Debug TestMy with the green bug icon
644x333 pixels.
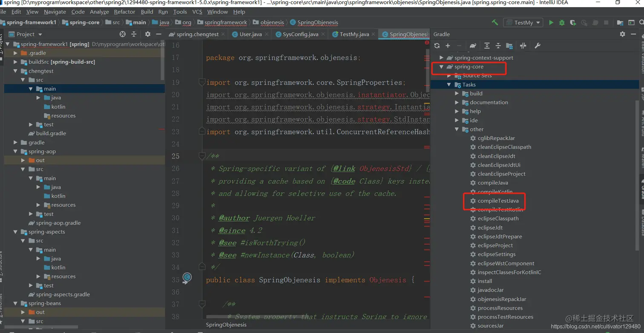562,23
